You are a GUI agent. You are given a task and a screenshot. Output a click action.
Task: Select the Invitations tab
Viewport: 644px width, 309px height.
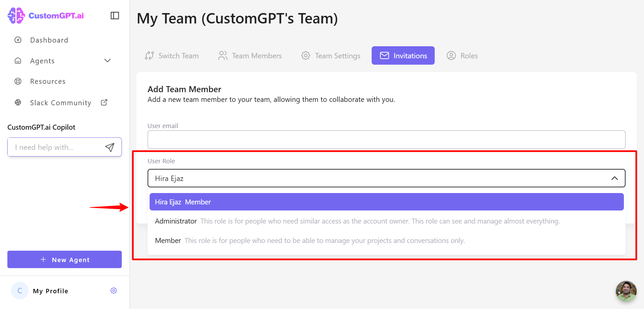[403, 56]
